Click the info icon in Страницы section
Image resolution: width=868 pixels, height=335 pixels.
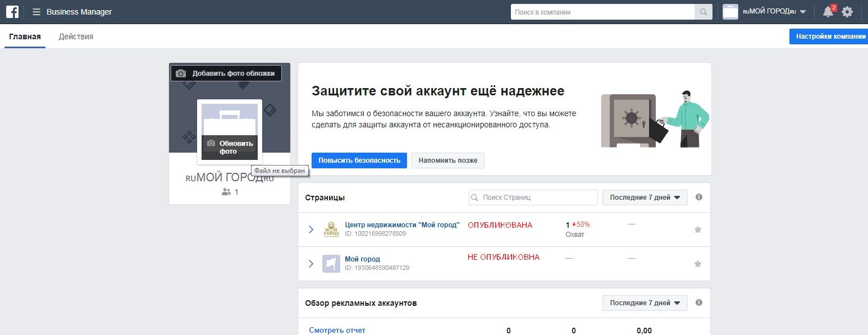[699, 198]
